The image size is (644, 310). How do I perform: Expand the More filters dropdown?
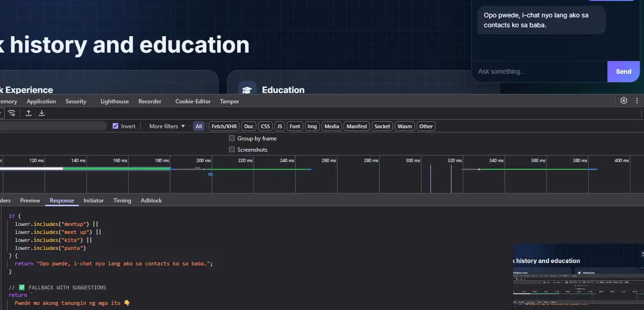[x=167, y=126]
